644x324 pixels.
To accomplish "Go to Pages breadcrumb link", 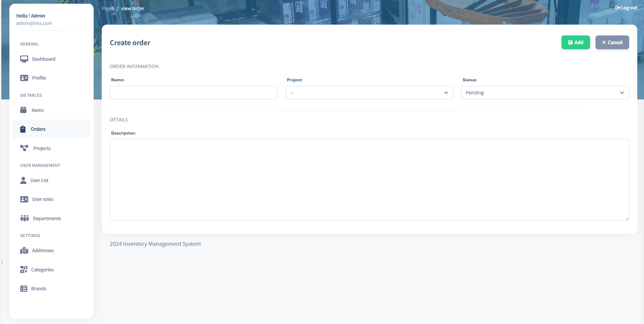I will (x=107, y=8).
